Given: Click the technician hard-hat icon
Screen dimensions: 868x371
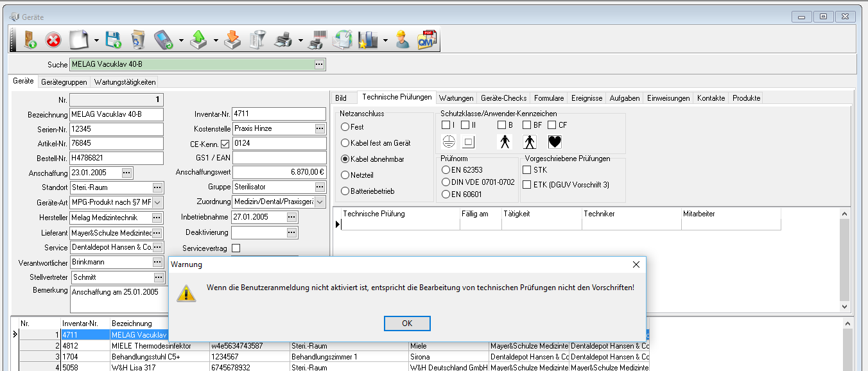Looking at the screenshot, I should (x=403, y=40).
